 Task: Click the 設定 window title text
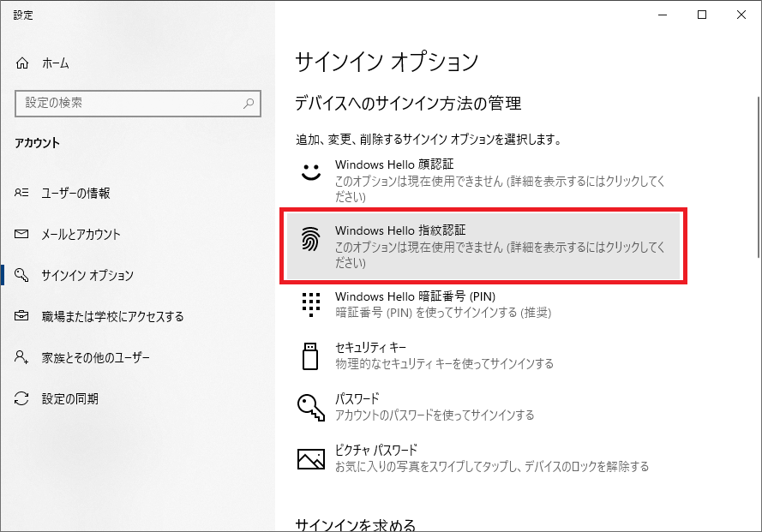pyautogui.click(x=23, y=15)
